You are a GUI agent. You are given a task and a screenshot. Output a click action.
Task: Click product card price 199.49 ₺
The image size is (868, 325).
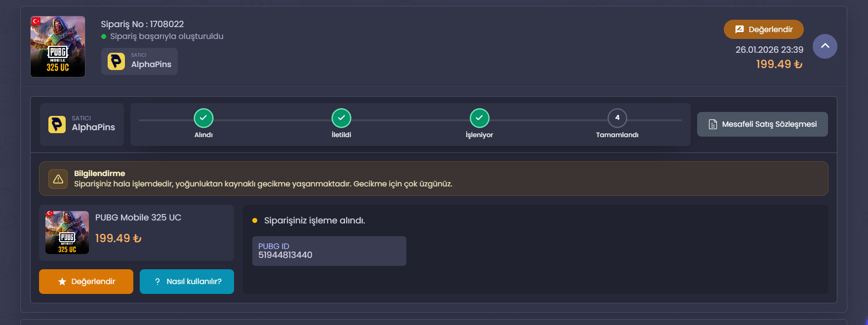(x=118, y=238)
